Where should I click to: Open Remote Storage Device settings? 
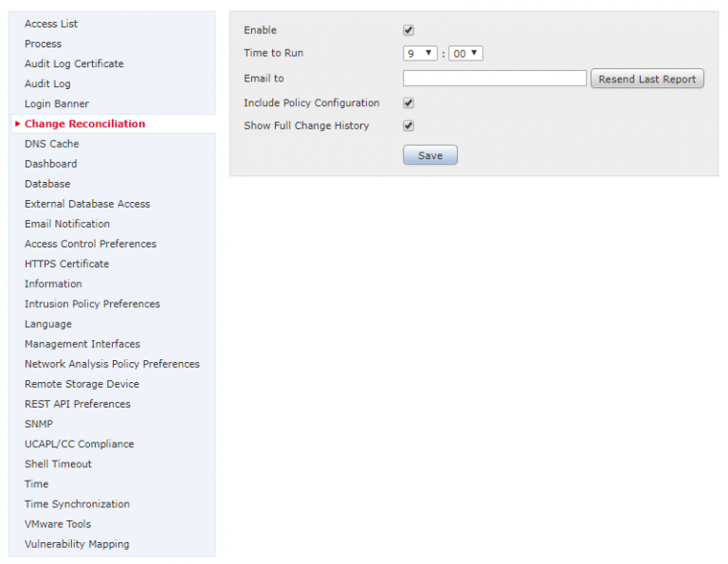tap(82, 384)
